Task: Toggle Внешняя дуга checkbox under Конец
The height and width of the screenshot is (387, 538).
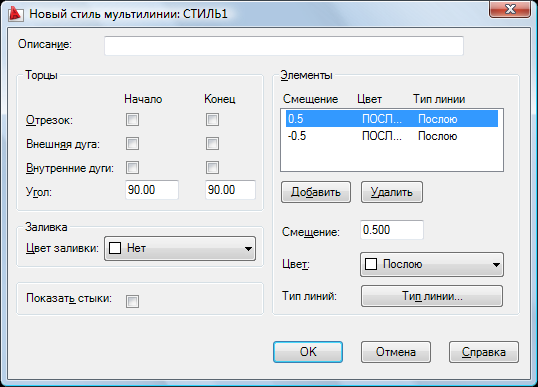Action: tap(212, 143)
